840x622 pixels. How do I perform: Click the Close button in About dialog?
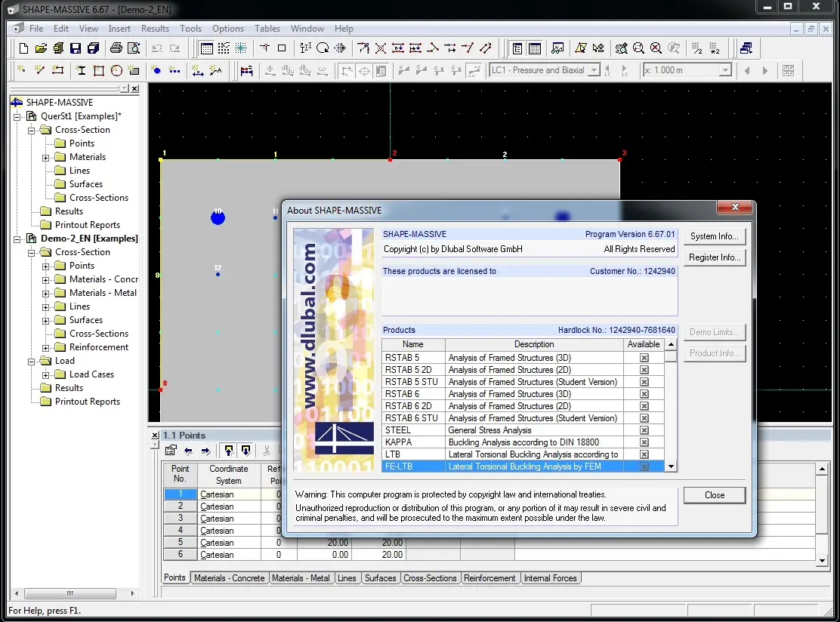(714, 495)
